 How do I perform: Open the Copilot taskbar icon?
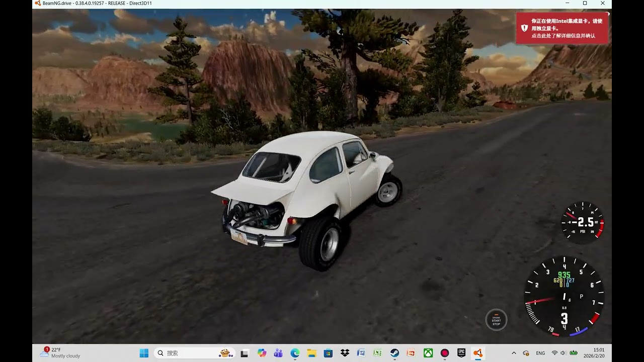pos(262,353)
